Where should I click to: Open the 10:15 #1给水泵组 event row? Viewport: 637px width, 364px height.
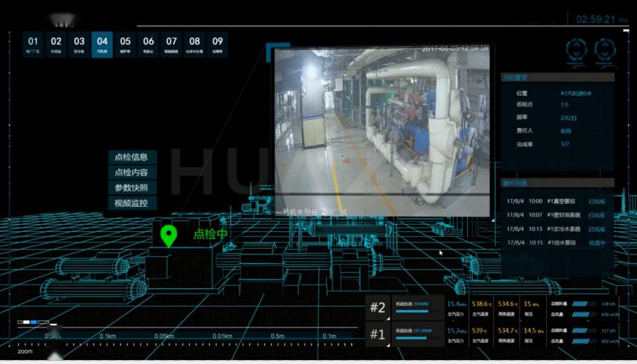pyautogui.click(x=556, y=243)
